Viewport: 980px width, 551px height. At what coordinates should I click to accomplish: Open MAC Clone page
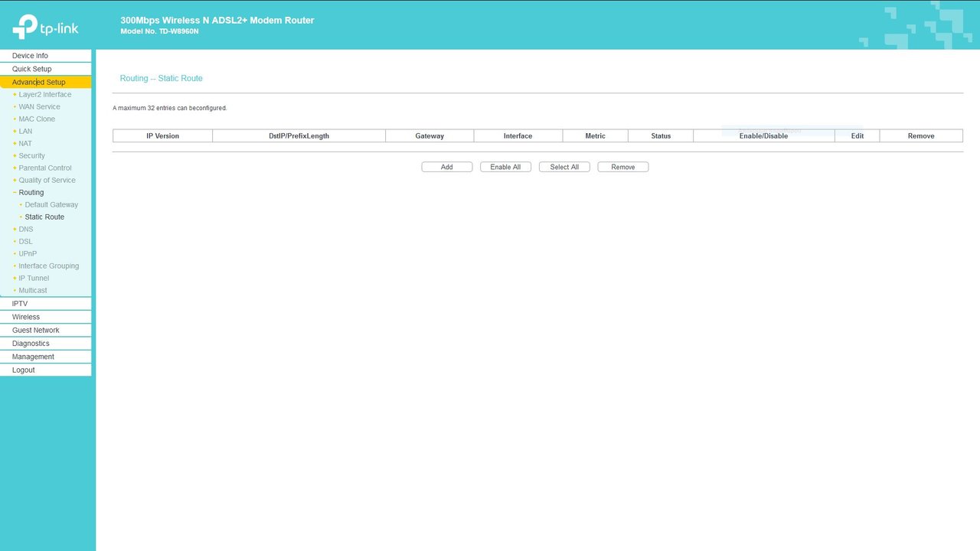[x=37, y=119]
